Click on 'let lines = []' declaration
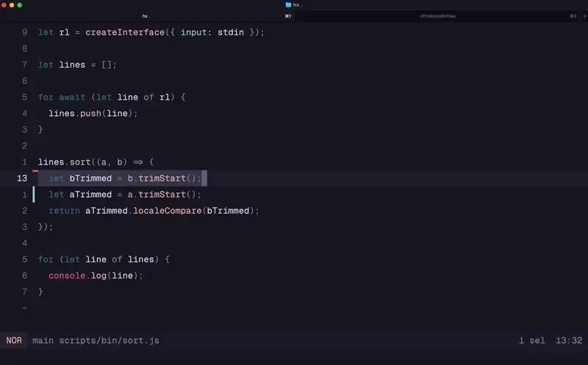 pos(77,65)
